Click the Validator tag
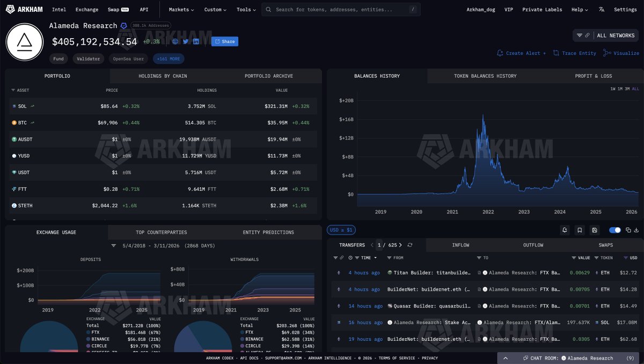This screenshot has height=364, width=644. [x=88, y=59]
